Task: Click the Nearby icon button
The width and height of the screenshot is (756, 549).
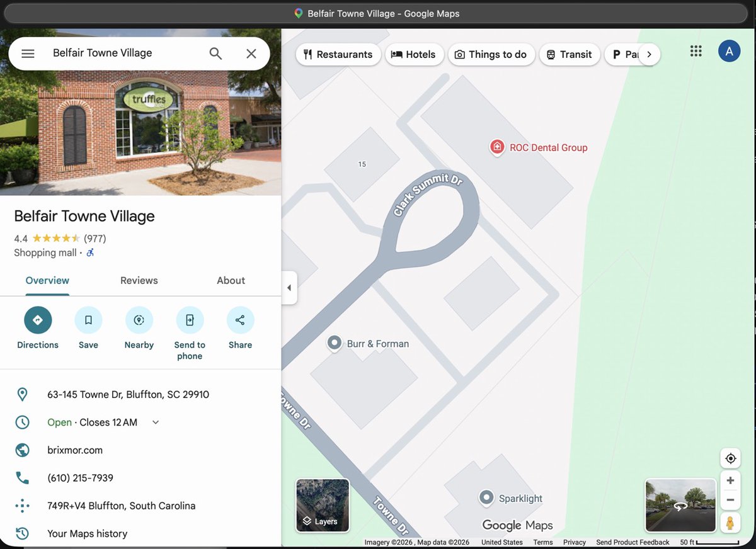Action: 139,320
